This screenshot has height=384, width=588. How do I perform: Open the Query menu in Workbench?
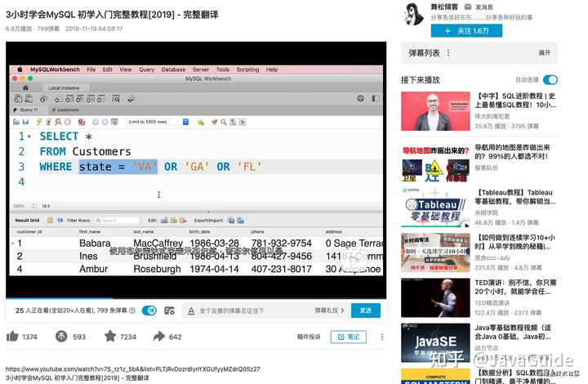pyautogui.click(x=146, y=69)
